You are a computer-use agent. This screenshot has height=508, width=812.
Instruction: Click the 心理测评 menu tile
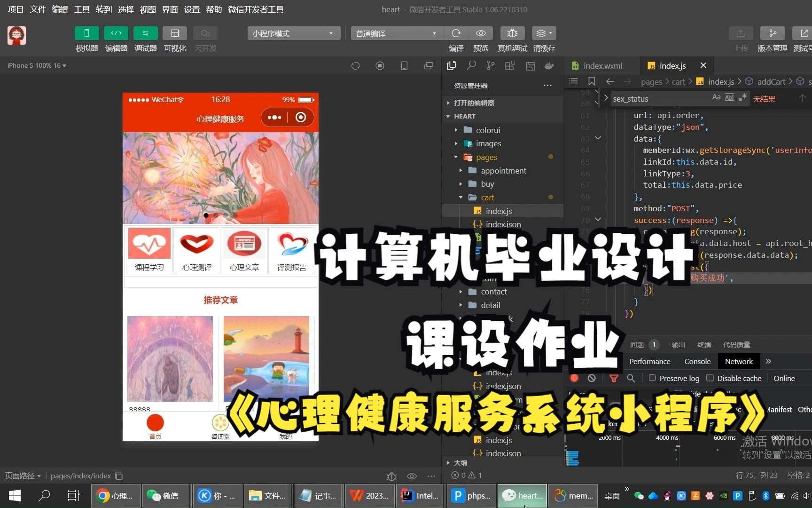click(x=196, y=250)
